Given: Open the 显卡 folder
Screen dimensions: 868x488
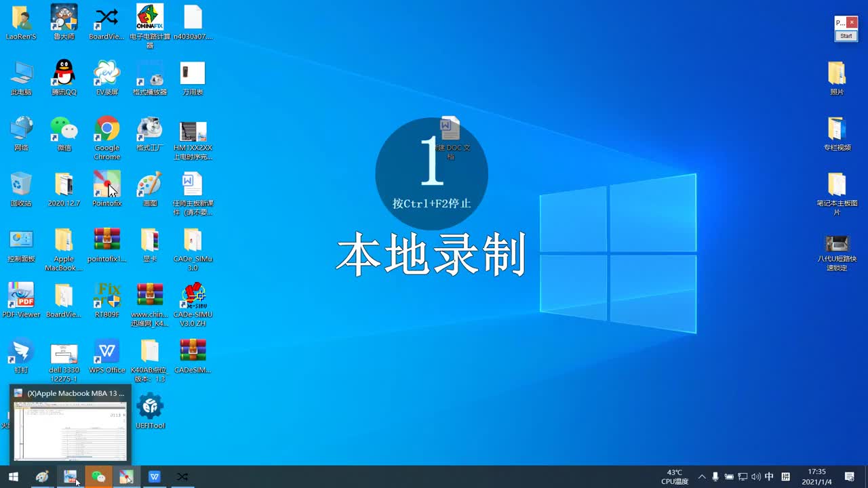Looking at the screenshot, I should (x=150, y=245).
